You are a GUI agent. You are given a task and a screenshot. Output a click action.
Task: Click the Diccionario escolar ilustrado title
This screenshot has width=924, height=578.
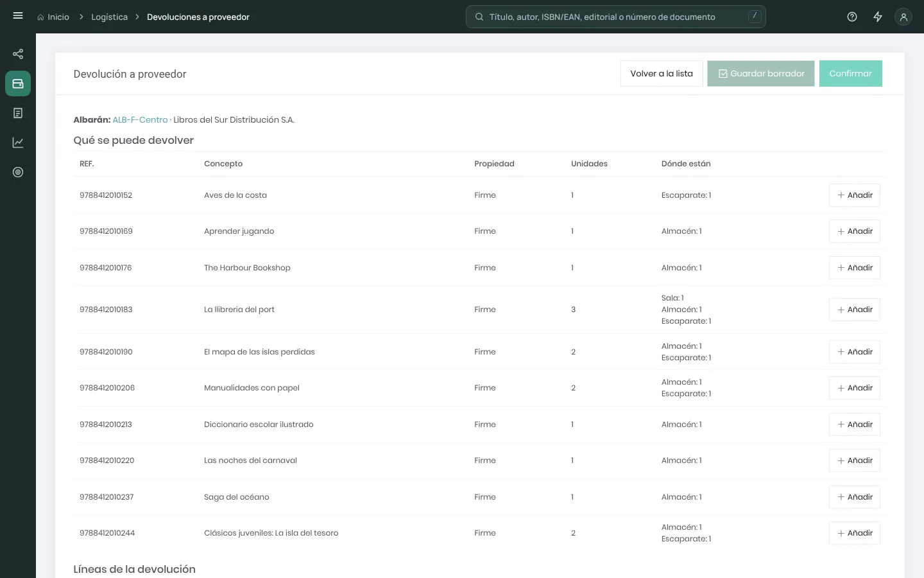[x=259, y=425]
